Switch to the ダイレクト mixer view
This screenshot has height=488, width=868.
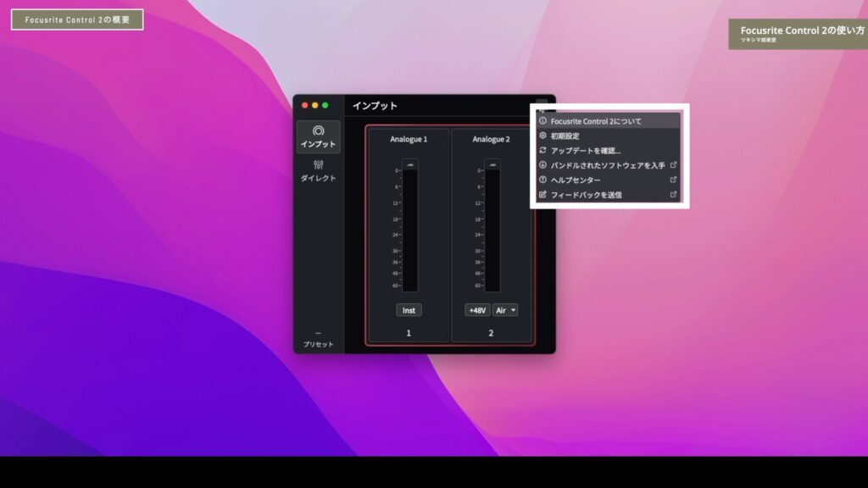[318, 170]
